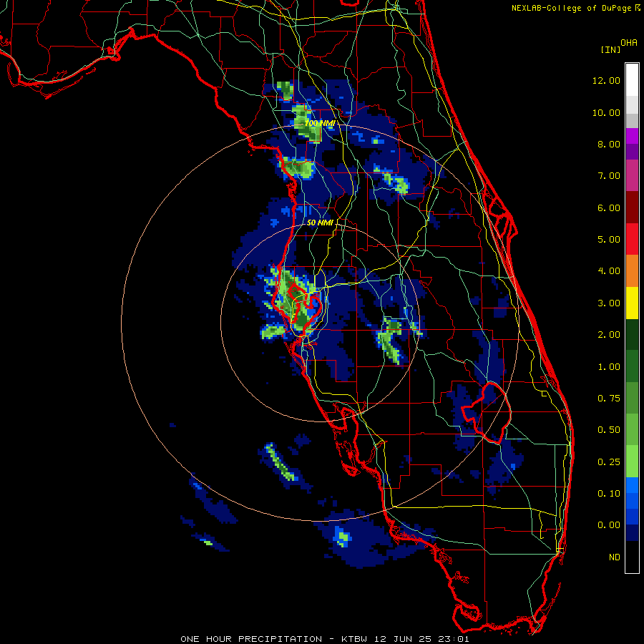Pick the darkest green swatch at 2.00

pyautogui.click(x=632, y=334)
